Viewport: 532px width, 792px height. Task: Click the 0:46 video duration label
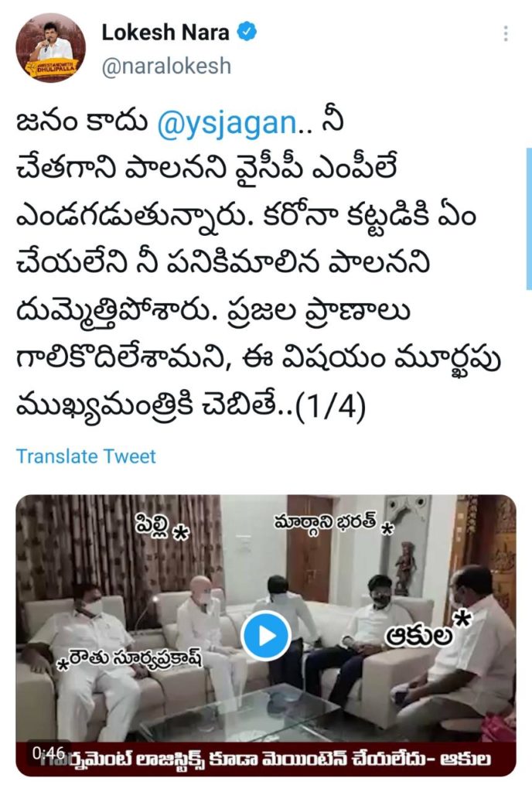pos(46,753)
